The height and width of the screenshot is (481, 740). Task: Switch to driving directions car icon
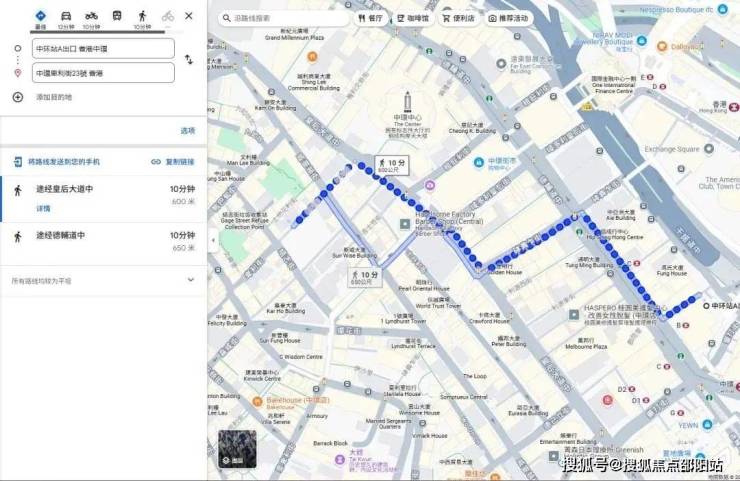tap(66, 16)
